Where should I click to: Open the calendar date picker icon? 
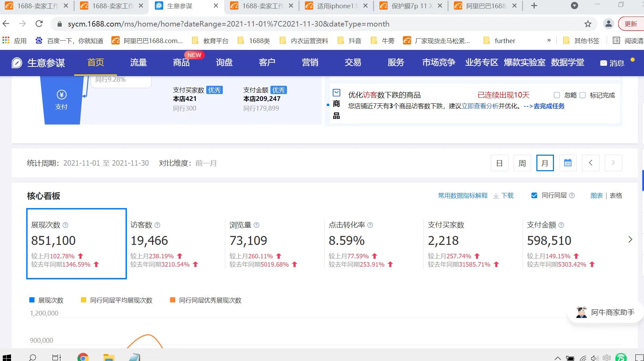(568, 163)
